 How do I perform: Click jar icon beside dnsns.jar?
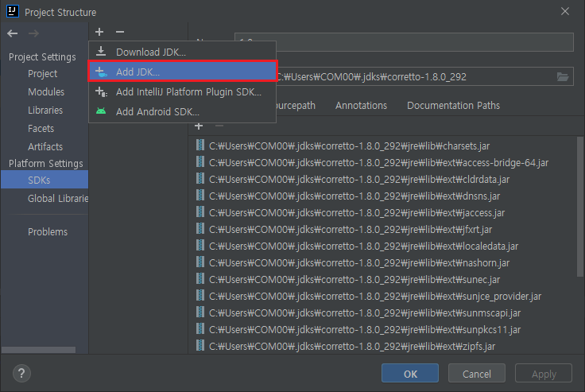tap(200, 196)
